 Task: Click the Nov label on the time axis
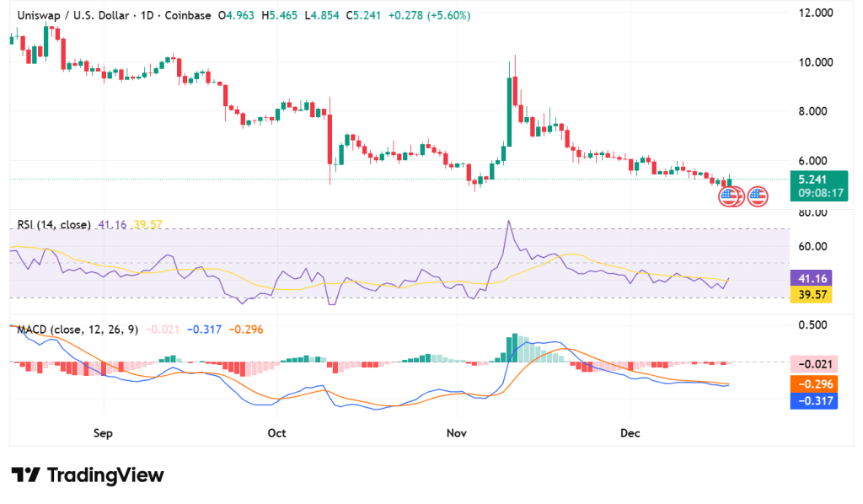click(x=457, y=433)
